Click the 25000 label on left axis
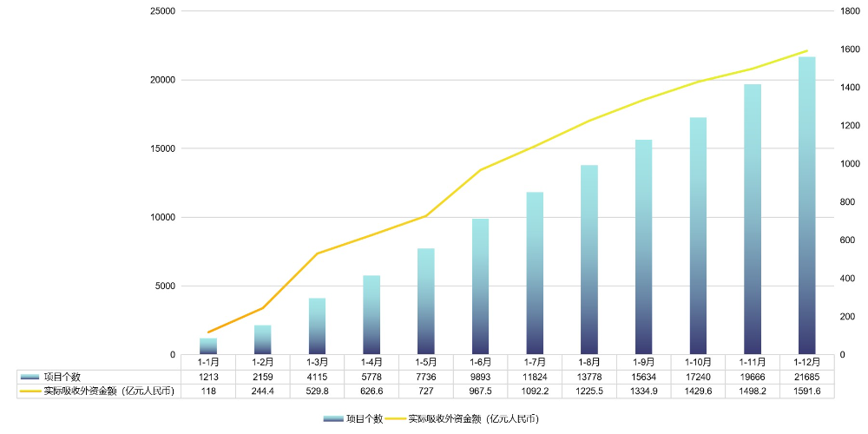This screenshot has height=434, width=868. pyautogui.click(x=163, y=11)
